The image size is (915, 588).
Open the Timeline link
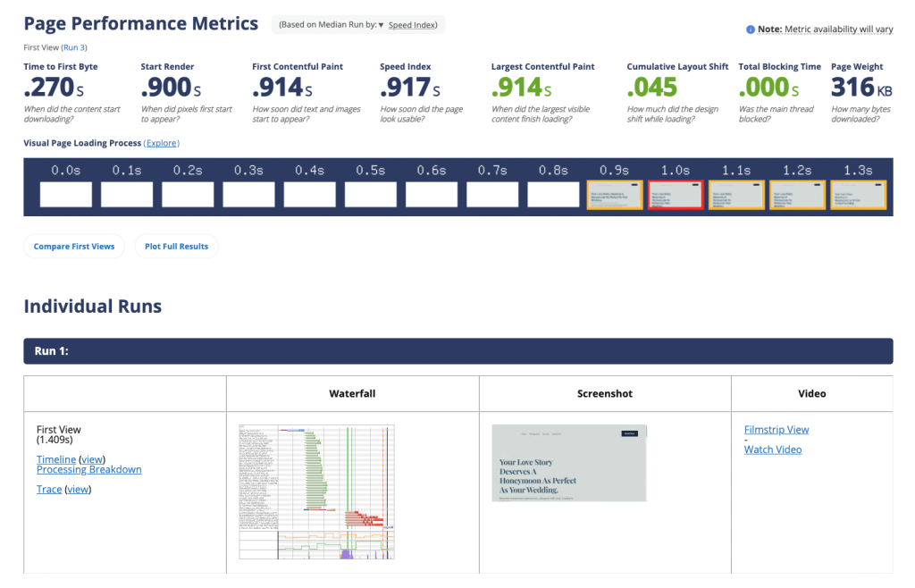pyautogui.click(x=56, y=459)
